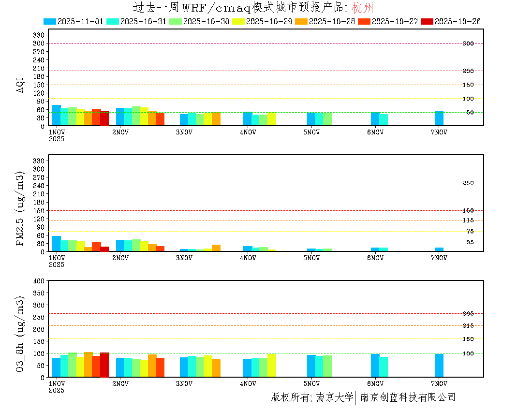Choose the dark red 2025-10-26 legend swatch
The image size is (532, 411).
(427, 21)
